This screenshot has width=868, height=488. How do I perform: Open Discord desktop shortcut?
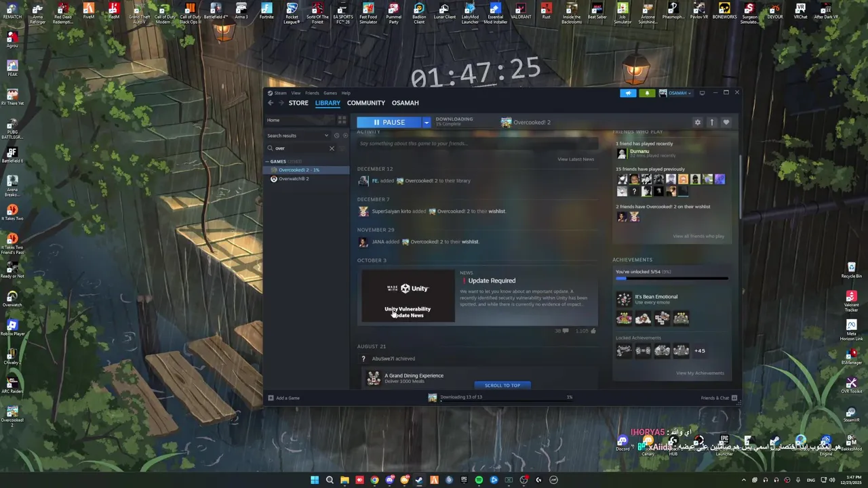(623, 443)
